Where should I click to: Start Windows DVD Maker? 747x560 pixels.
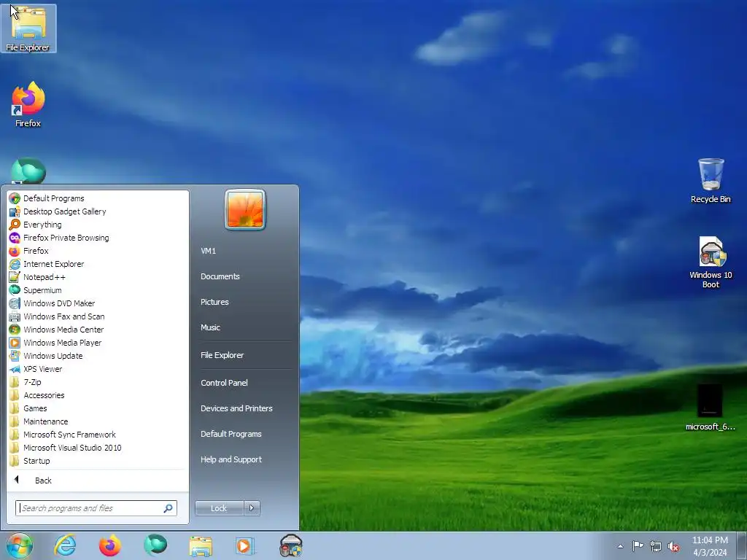[98, 303]
